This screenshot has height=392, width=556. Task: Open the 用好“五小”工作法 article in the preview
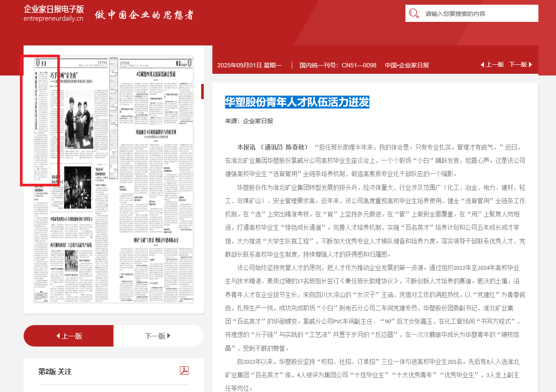click(156, 239)
